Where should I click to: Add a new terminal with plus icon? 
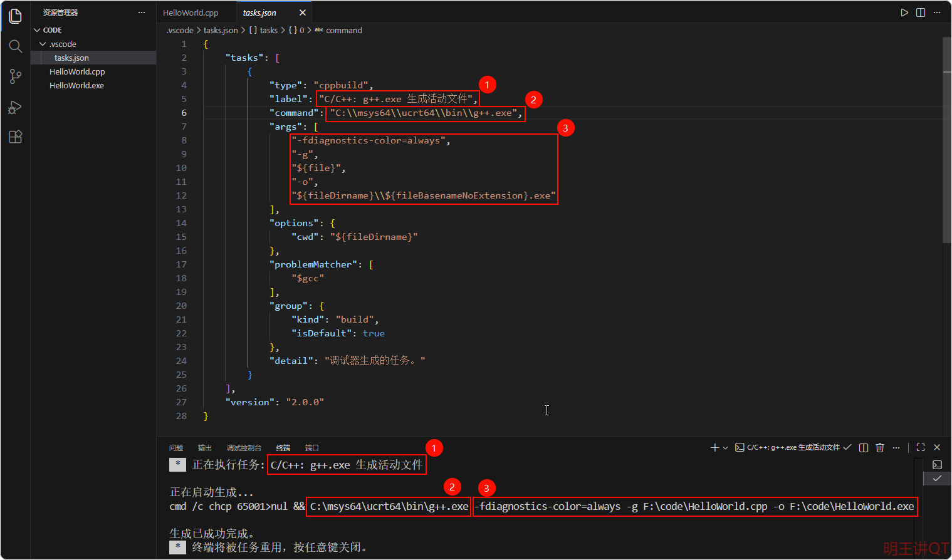pyautogui.click(x=714, y=447)
